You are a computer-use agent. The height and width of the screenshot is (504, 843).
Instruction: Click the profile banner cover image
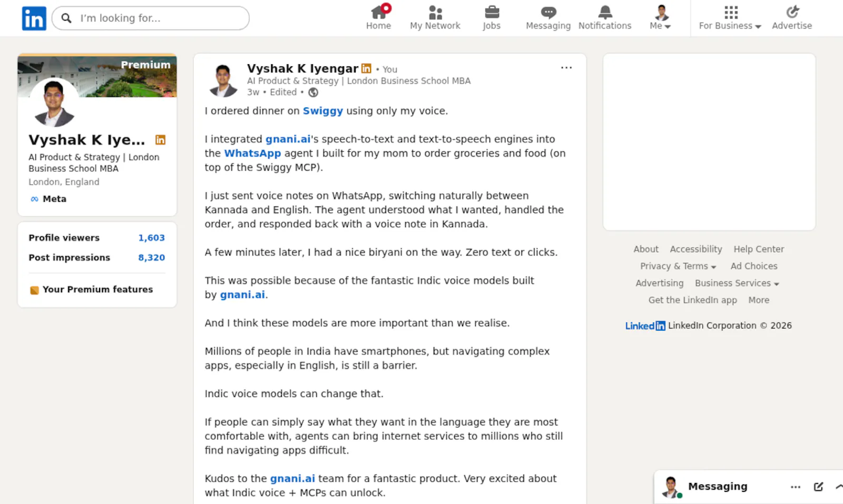click(97, 76)
